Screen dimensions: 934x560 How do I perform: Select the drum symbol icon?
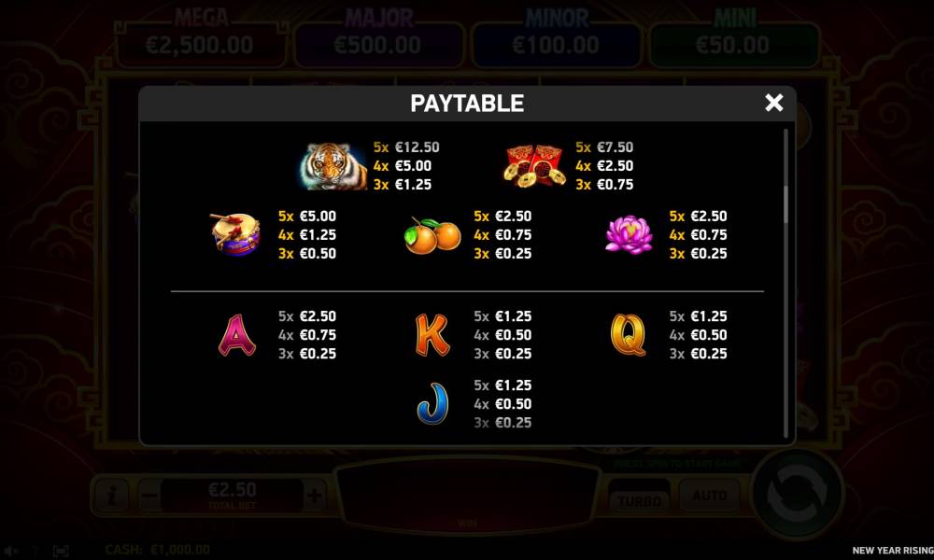pos(235,234)
